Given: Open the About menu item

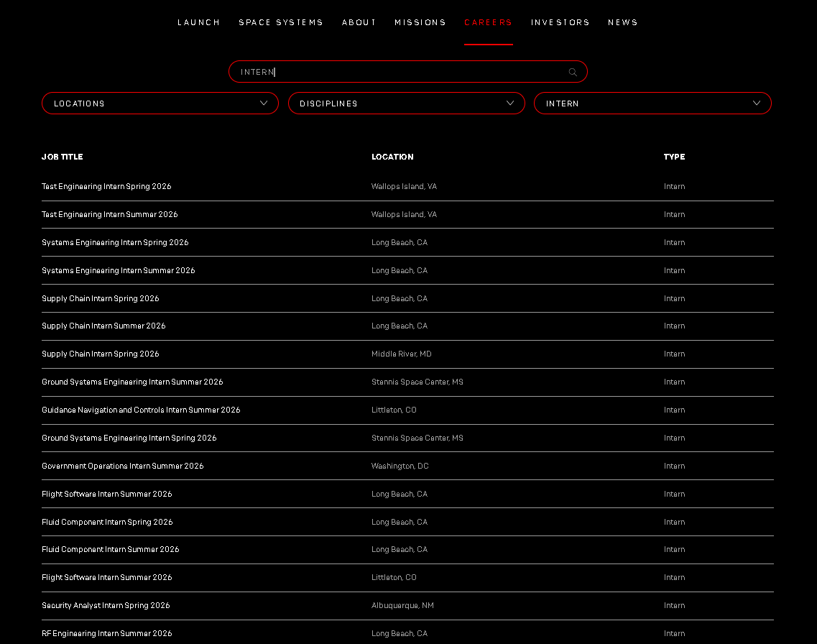Looking at the screenshot, I should click(359, 22).
